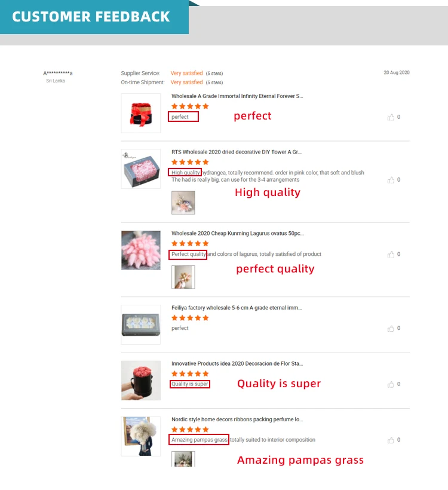This screenshot has width=448, height=490.
Task: Open 'Innovative Products idea 2020' product link
Action: [x=237, y=363]
